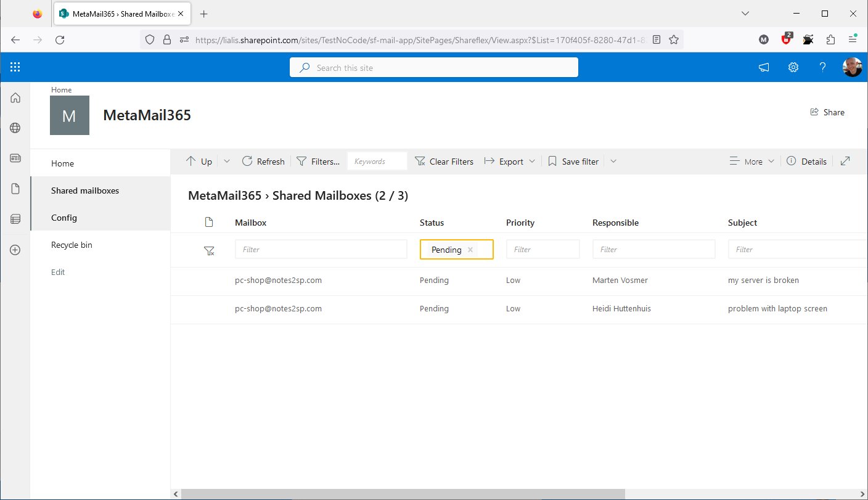Click the Keywords search field
This screenshot has width=868, height=500.
point(377,162)
